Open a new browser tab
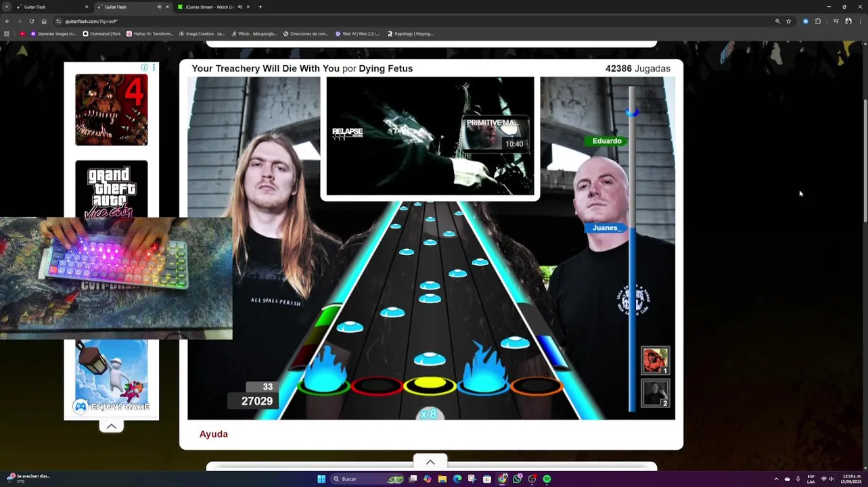868x487 pixels. pos(260,7)
